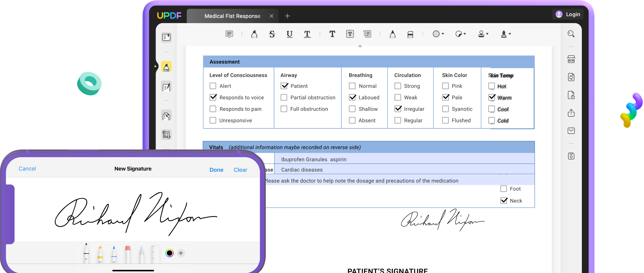Click the Cardiac diseases field
The height and width of the screenshot is (273, 644).
tap(404, 169)
